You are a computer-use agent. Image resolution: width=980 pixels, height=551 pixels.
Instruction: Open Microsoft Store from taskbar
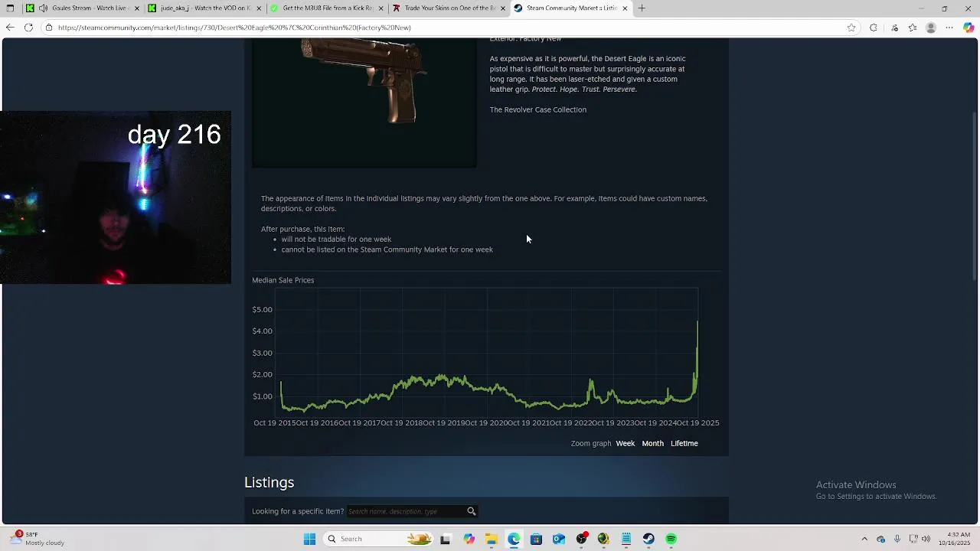[x=536, y=539]
